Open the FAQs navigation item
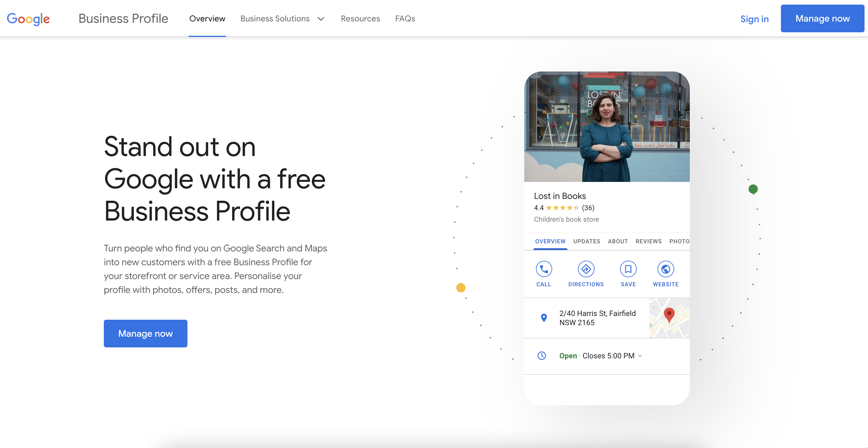 point(405,18)
